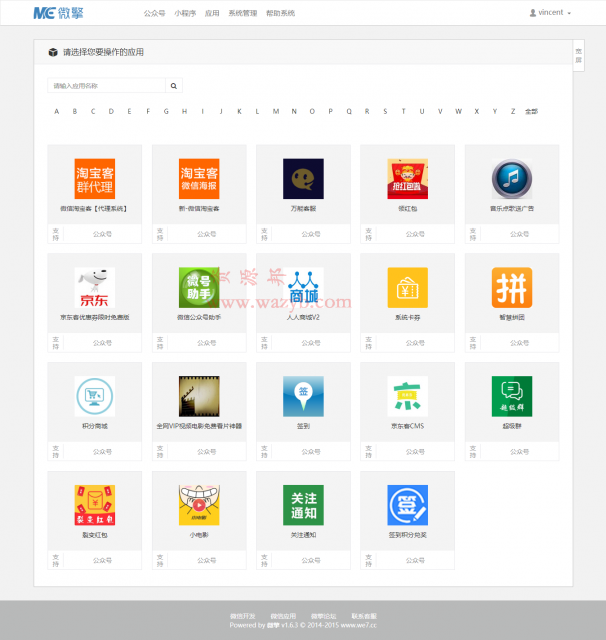Open the green 关注通知 icon
This screenshot has width=606, height=640.
(x=303, y=505)
